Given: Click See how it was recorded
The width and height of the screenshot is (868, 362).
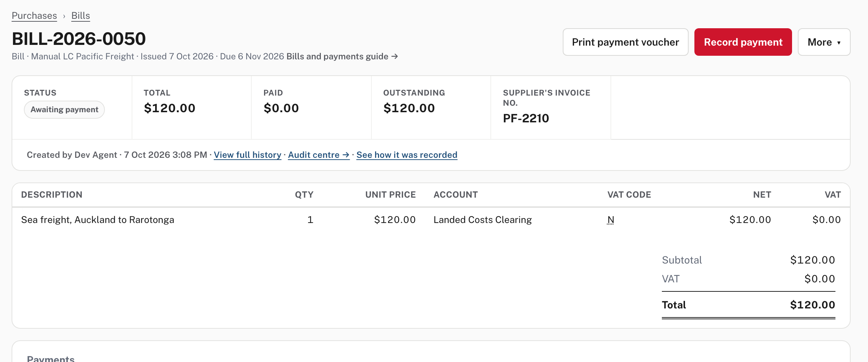Looking at the screenshot, I should pyautogui.click(x=407, y=155).
